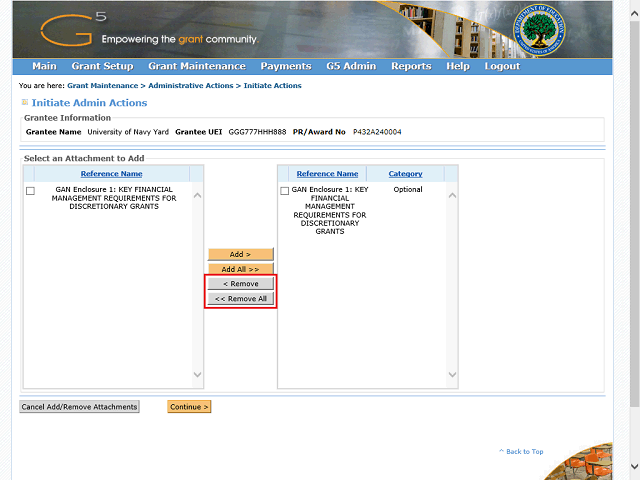Click the left list GAN Enclosure 1 text
Image resolution: width=640 pixels, height=480 pixels.
(x=114, y=198)
